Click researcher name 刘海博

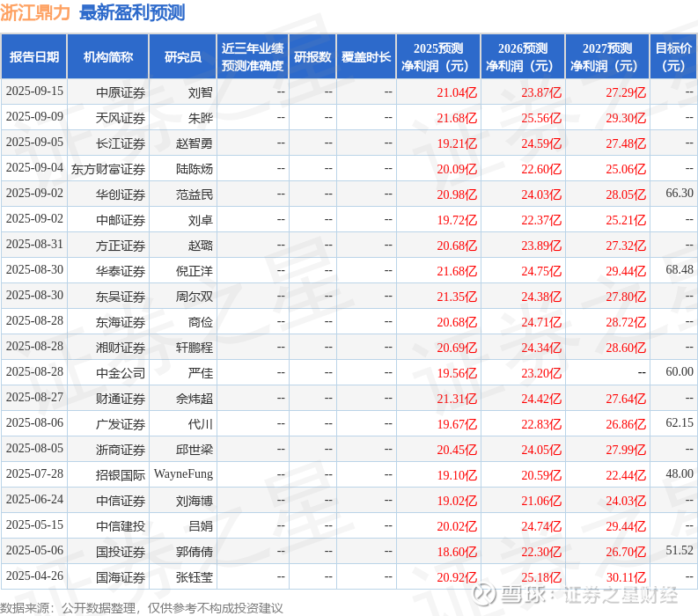(x=195, y=501)
